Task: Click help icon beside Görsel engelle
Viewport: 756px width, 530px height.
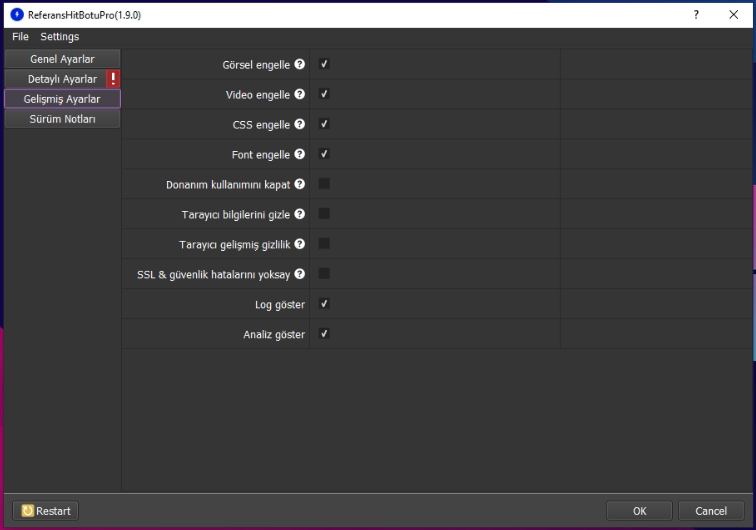Action: pyautogui.click(x=299, y=65)
